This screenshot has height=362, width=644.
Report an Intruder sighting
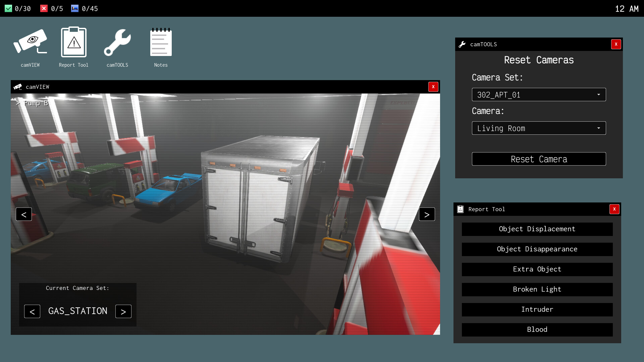point(537,309)
